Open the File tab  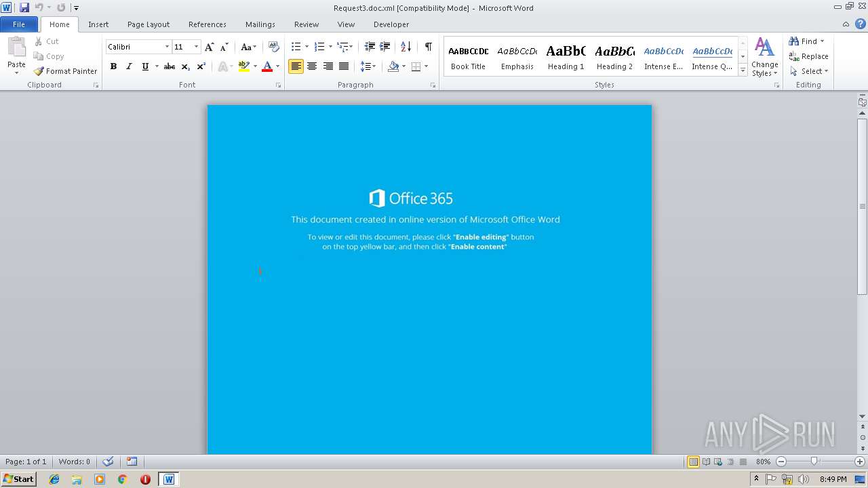click(19, 24)
